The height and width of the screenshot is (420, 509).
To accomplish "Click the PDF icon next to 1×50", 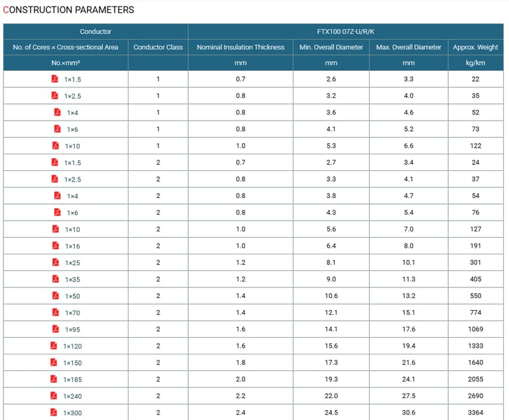I will click(x=56, y=295).
